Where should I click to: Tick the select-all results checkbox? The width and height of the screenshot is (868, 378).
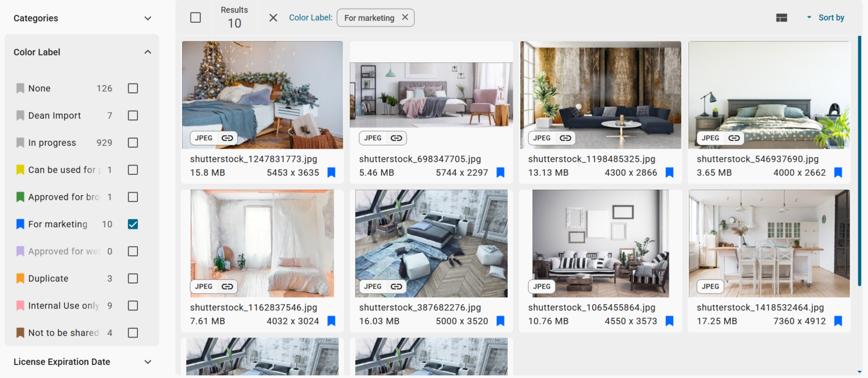coord(195,18)
